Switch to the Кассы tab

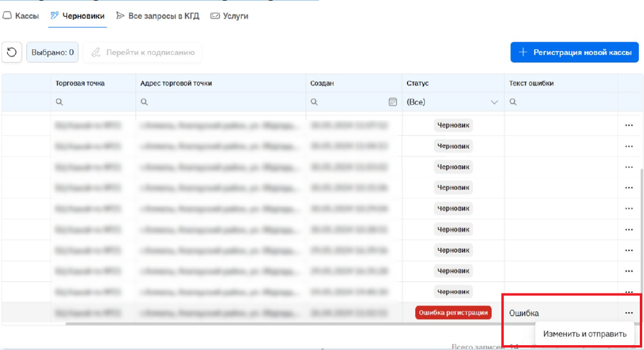pyautogui.click(x=21, y=16)
